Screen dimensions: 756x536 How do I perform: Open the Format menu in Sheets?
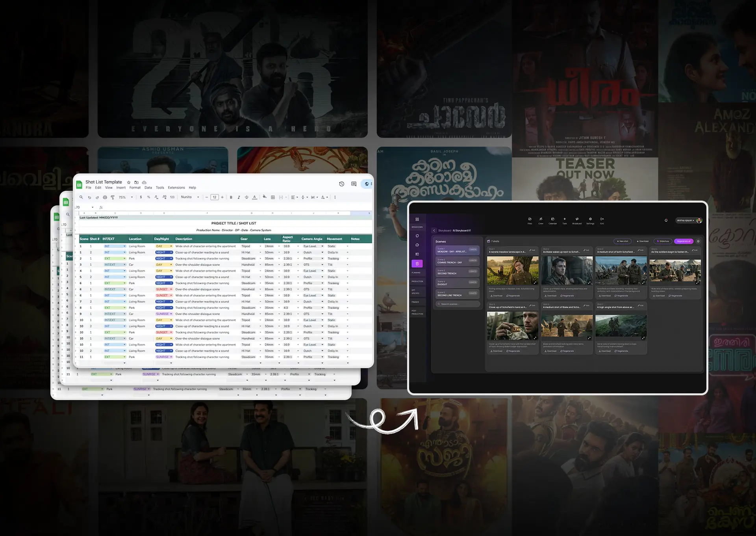(x=135, y=188)
